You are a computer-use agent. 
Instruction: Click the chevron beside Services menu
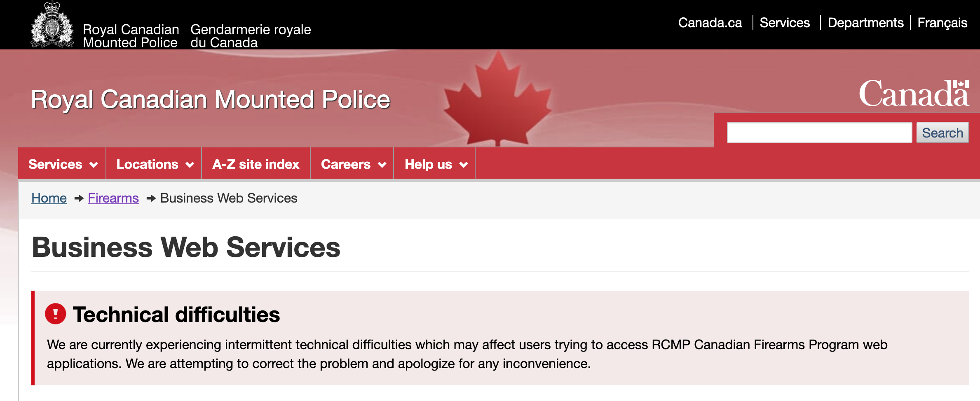pos(94,165)
